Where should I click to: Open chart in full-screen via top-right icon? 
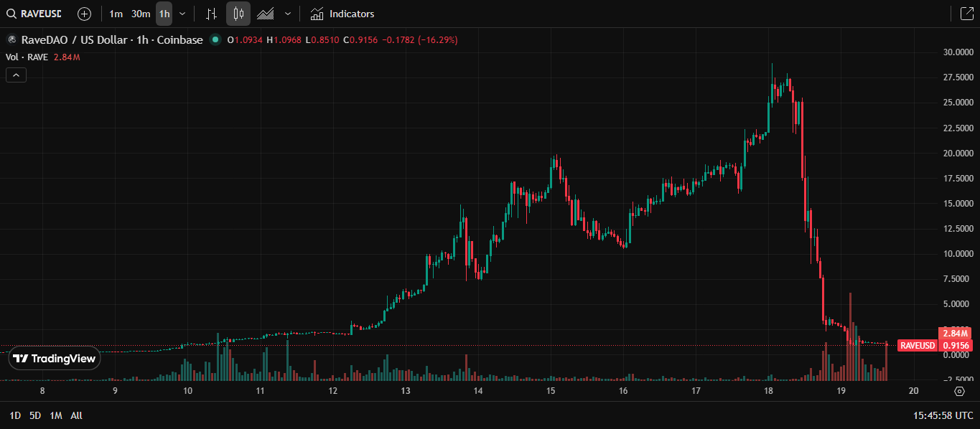tap(968, 13)
